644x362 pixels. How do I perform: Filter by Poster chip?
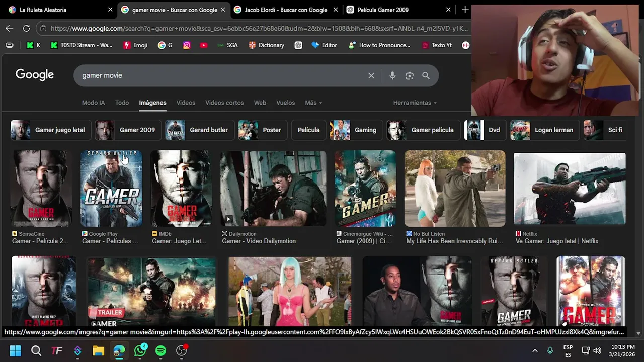coord(263,130)
